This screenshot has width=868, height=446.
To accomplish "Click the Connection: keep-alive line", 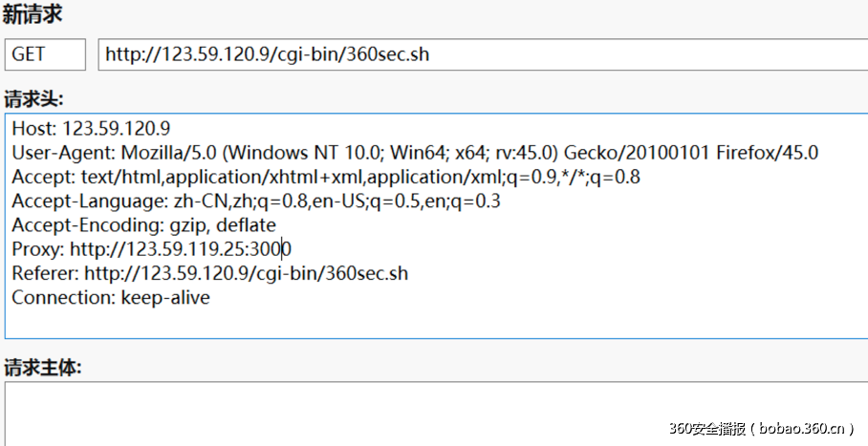I will click(x=110, y=298).
